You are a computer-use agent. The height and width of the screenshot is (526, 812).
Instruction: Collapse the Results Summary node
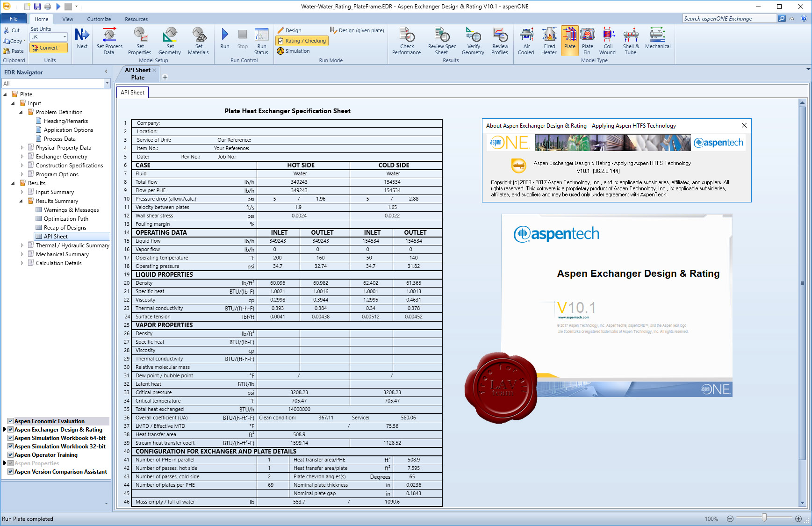[x=22, y=201]
